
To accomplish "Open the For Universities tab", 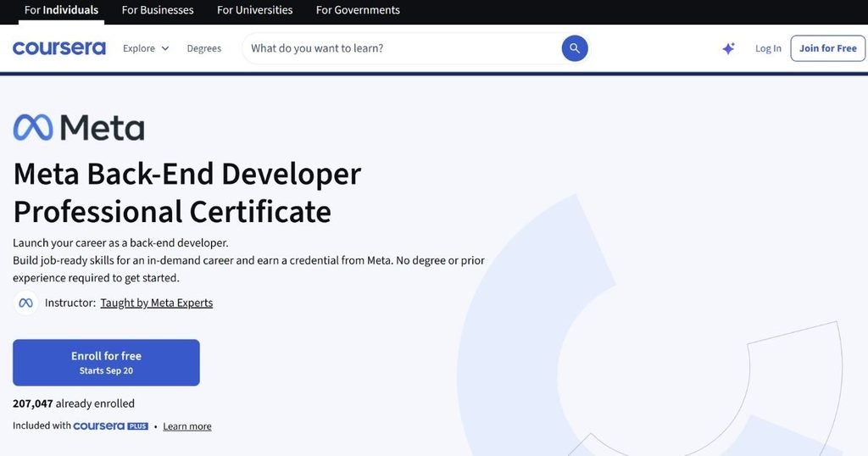I will click(254, 10).
